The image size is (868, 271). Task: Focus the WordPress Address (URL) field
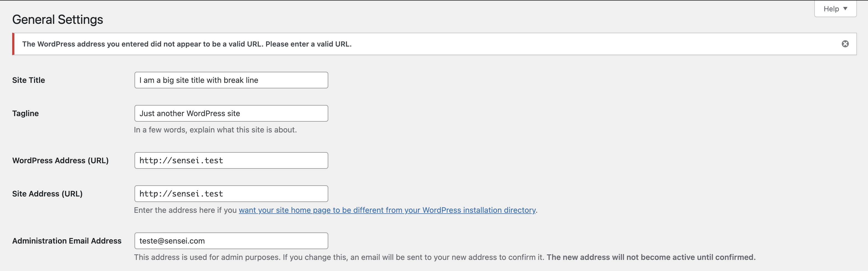coord(231,160)
